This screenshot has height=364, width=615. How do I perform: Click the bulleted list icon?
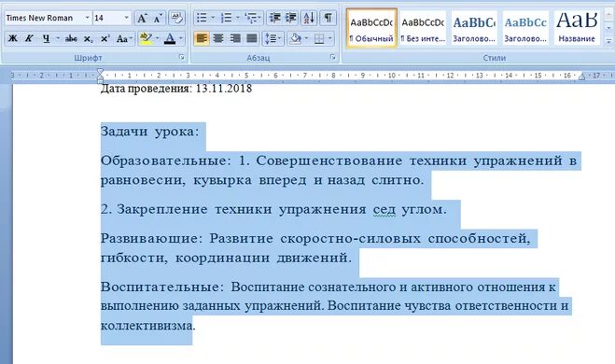pyautogui.click(x=202, y=18)
